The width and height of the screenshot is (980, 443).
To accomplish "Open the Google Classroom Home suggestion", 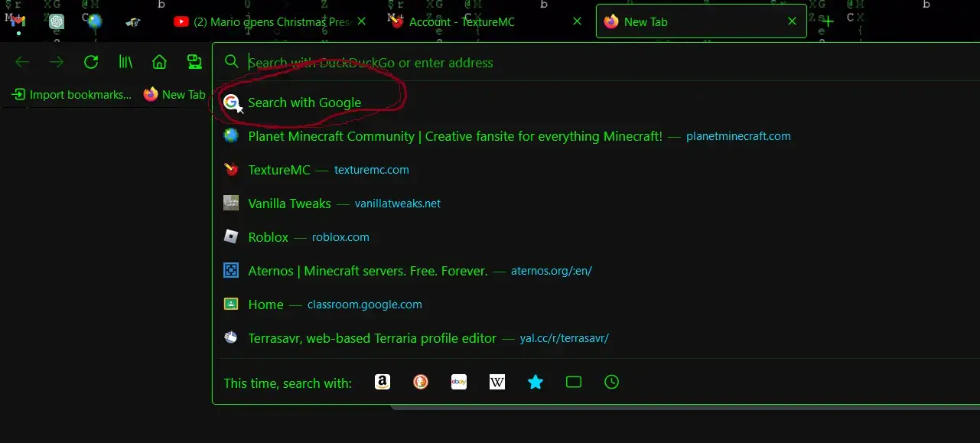I will click(x=597, y=305).
